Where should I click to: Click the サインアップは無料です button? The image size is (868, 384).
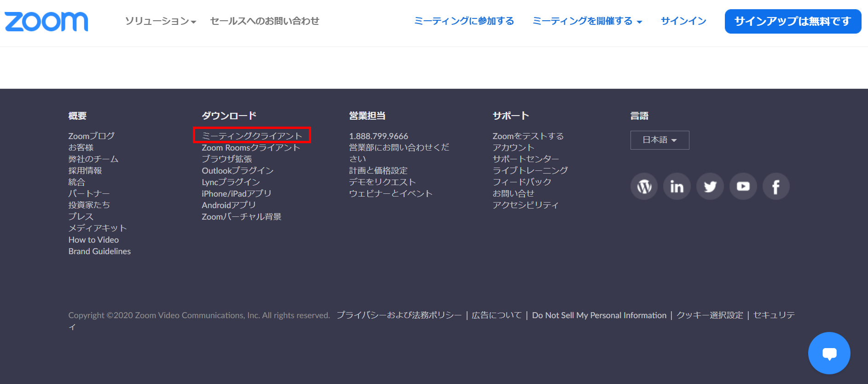793,21
